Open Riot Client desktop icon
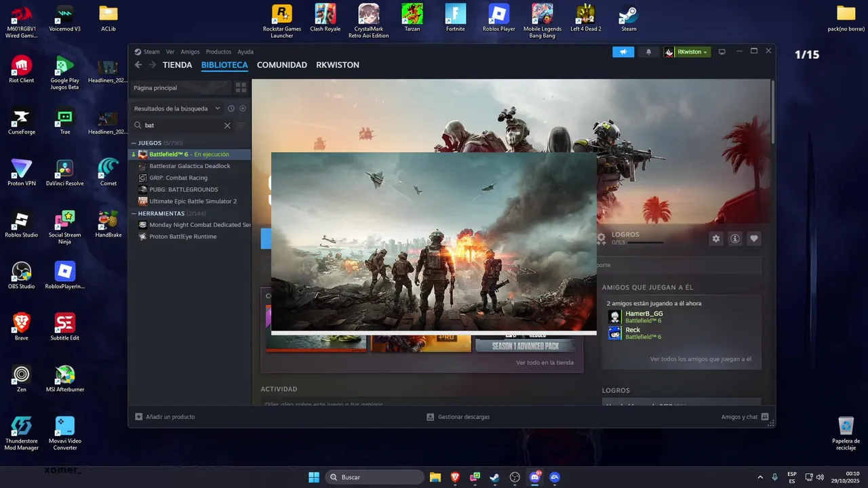This screenshot has width=868, height=488. click(x=22, y=70)
